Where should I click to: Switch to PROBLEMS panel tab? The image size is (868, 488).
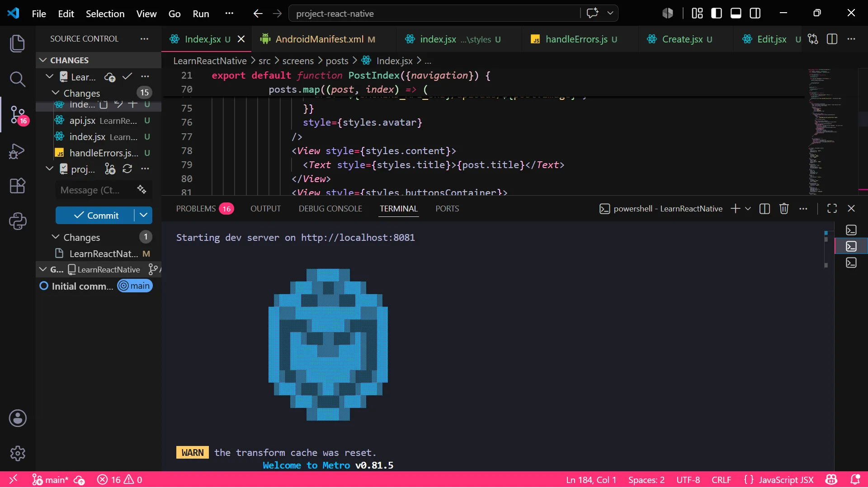coord(204,208)
